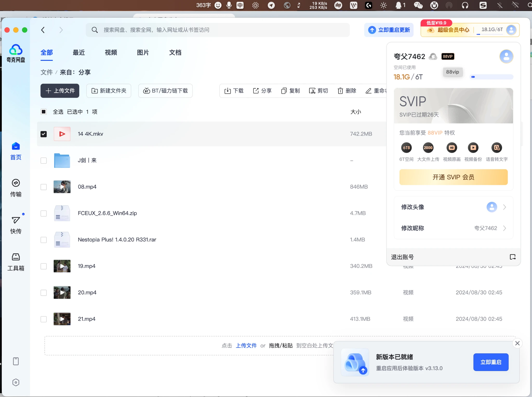Screen dimensions: 532x397
Task: Open the profile avatar dropdown in top bar
Action: pyautogui.click(x=511, y=30)
